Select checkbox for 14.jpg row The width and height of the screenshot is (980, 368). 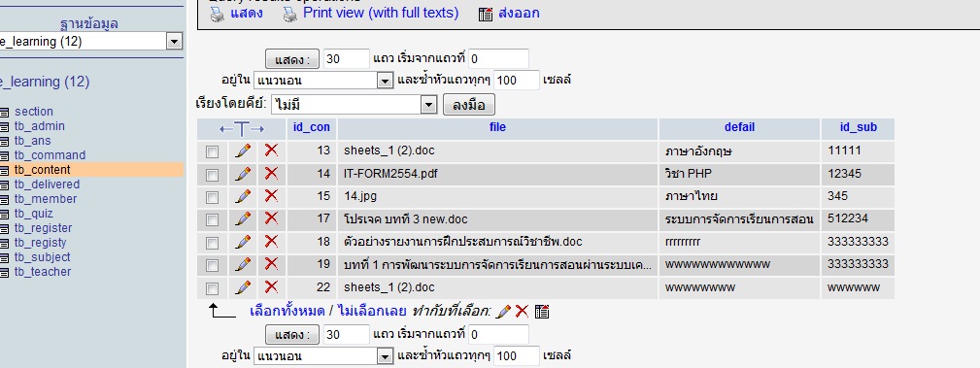[x=213, y=197]
